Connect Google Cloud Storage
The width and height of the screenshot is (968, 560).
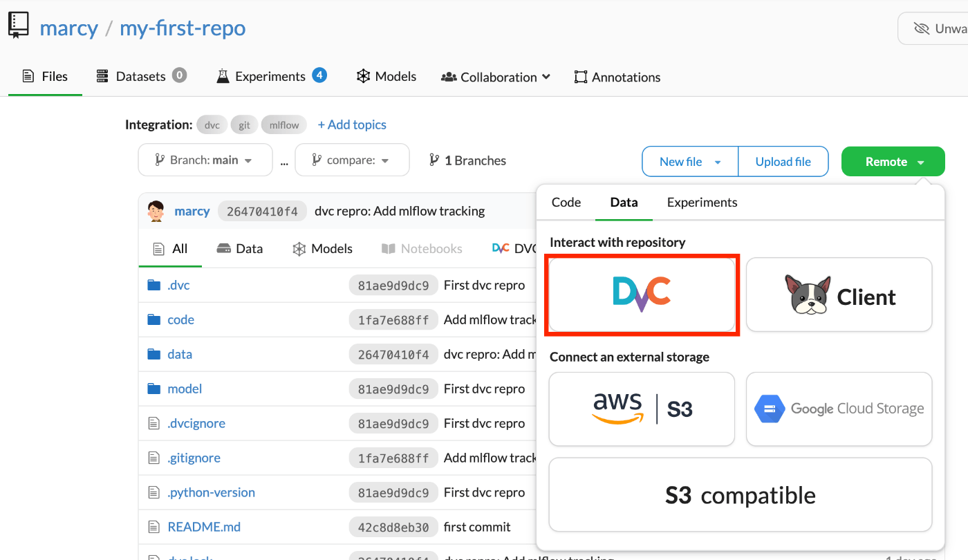click(839, 409)
